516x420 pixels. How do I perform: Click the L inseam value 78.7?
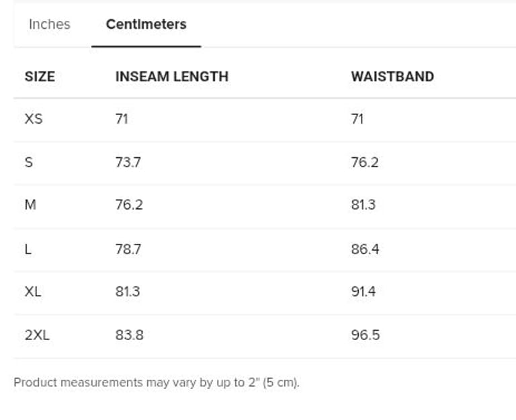pyautogui.click(x=128, y=249)
